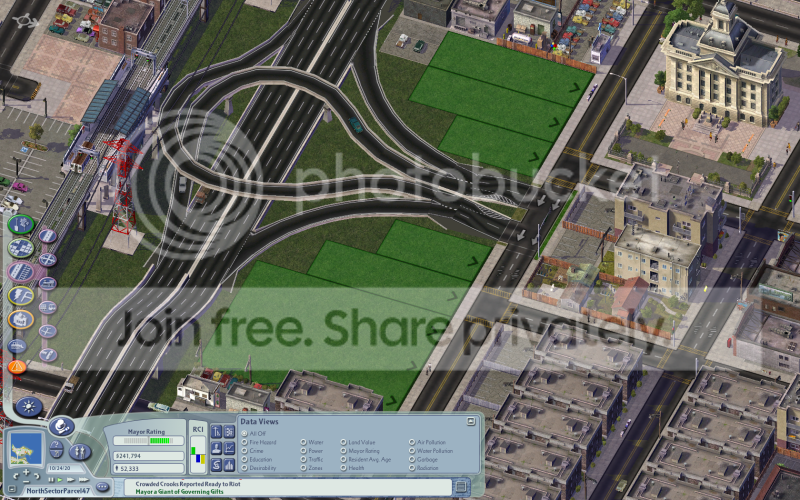800x500 pixels.
Task: Open the Zoning tools menu
Action: click(20, 248)
